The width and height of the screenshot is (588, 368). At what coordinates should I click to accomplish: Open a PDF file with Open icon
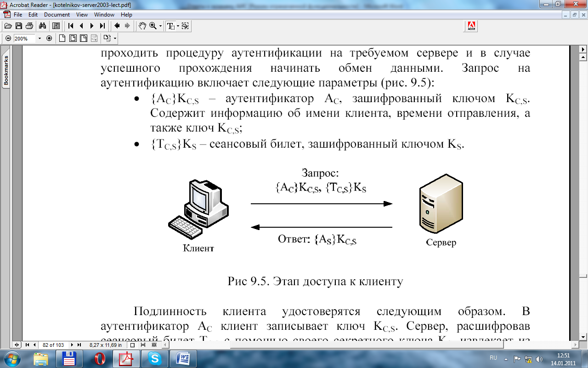point(8,26)
